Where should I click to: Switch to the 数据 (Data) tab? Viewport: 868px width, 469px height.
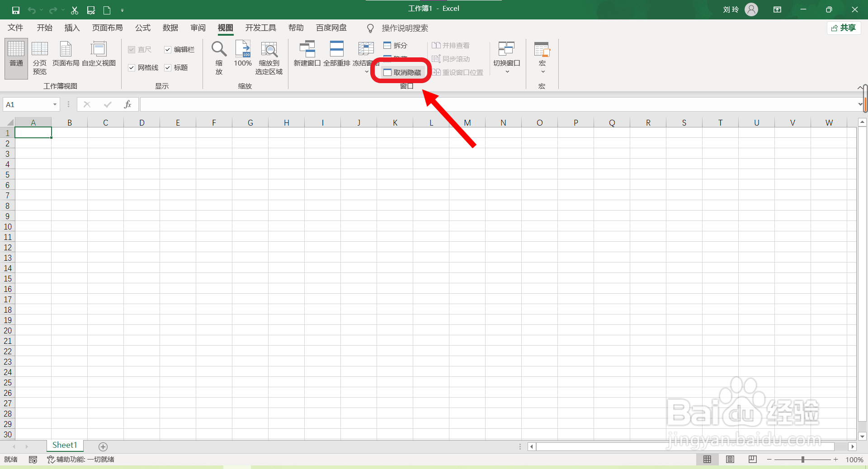170,28
